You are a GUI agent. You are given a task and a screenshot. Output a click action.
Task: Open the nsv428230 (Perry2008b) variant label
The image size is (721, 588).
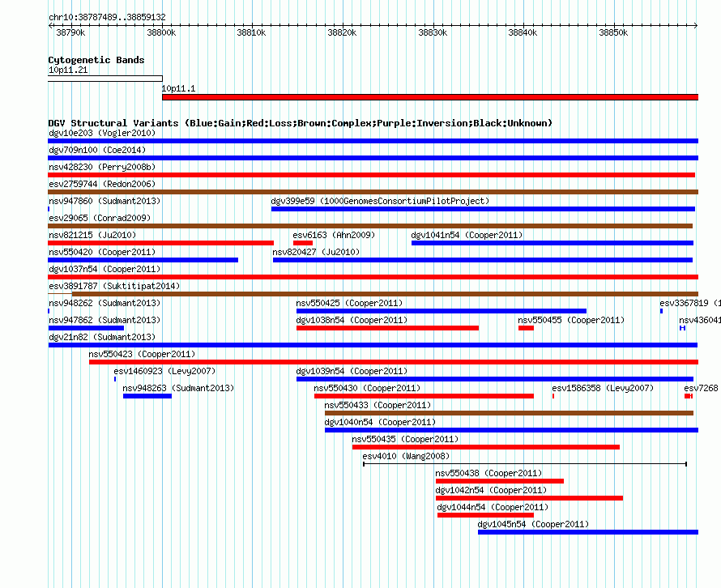tap(102, 167)
